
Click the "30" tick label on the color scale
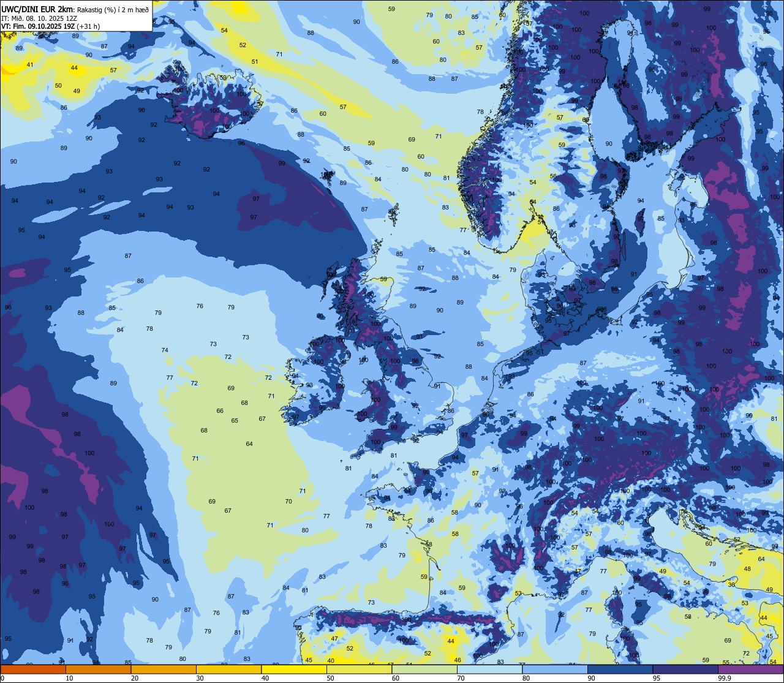click(200, 677)
